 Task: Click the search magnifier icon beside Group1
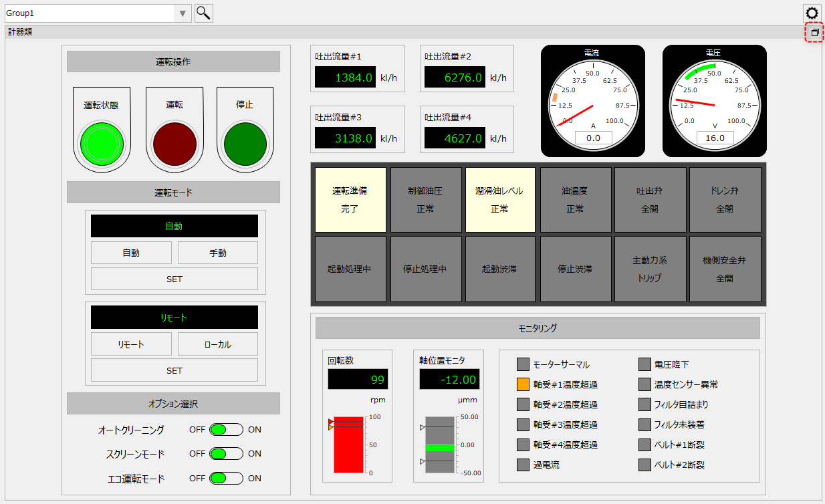point(203,13)
